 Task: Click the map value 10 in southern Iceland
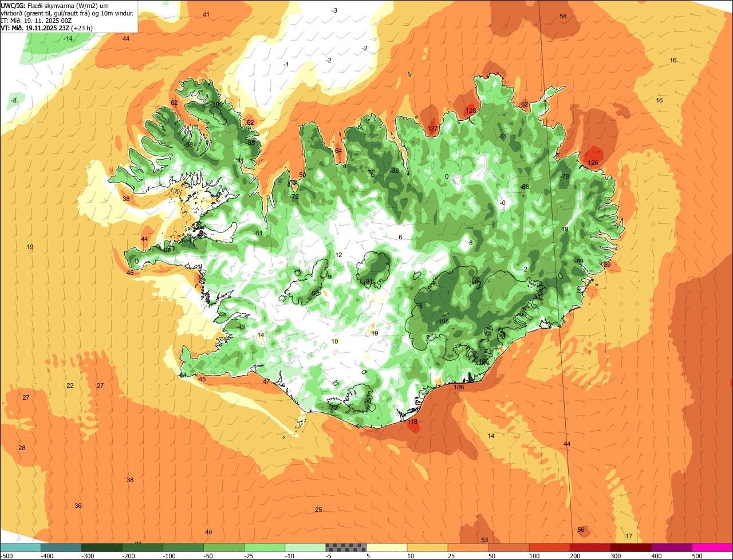[x=334, y=341]
